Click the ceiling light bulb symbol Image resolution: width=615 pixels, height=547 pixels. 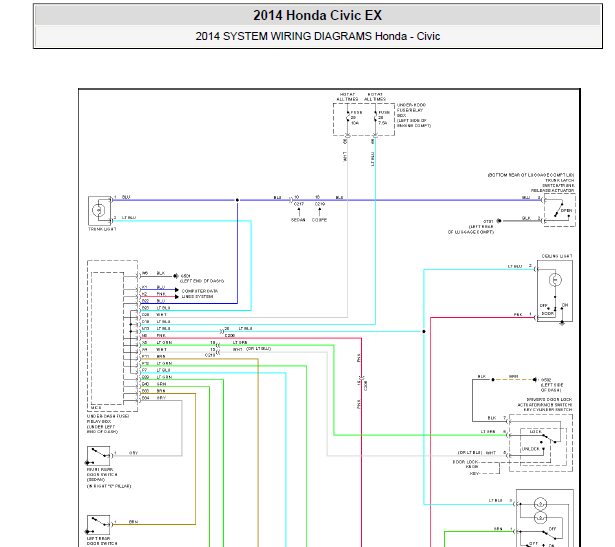point(555,280)
